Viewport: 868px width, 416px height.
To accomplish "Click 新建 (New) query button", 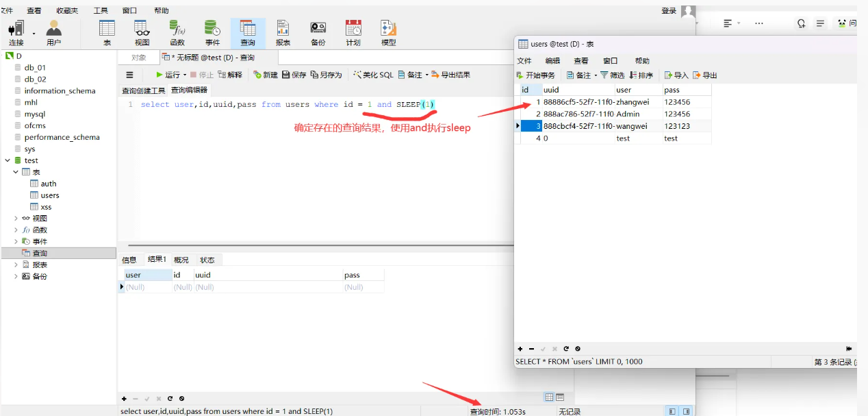I will 266,75.
